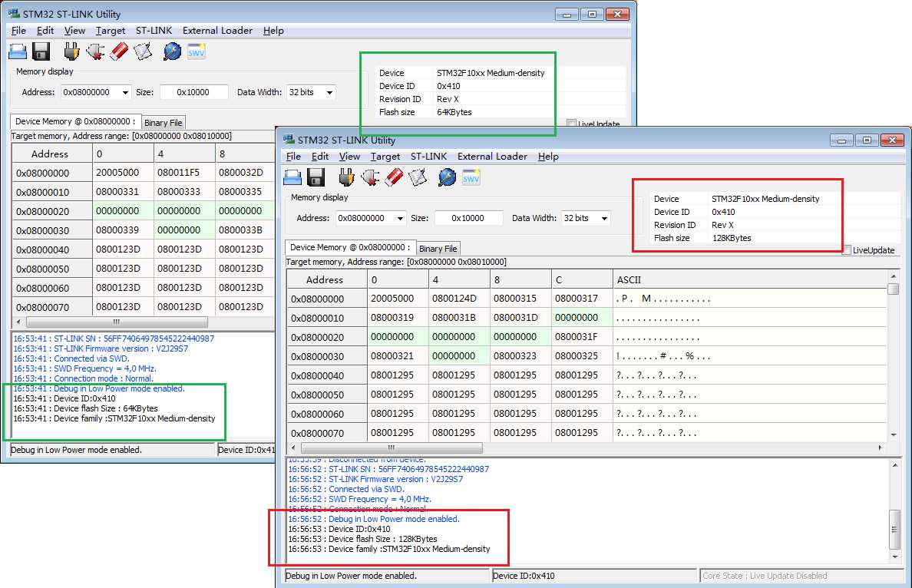The height and width of the screenshot is (588, 912).
Task: Click eraser icon in back window toolbar
Action: point(119,51)
